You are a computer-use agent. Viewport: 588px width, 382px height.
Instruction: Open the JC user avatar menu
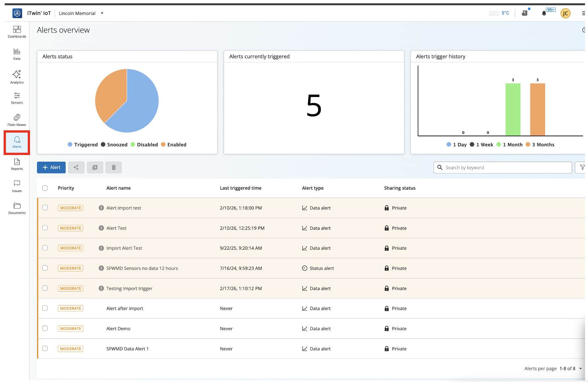coord(565,13)
